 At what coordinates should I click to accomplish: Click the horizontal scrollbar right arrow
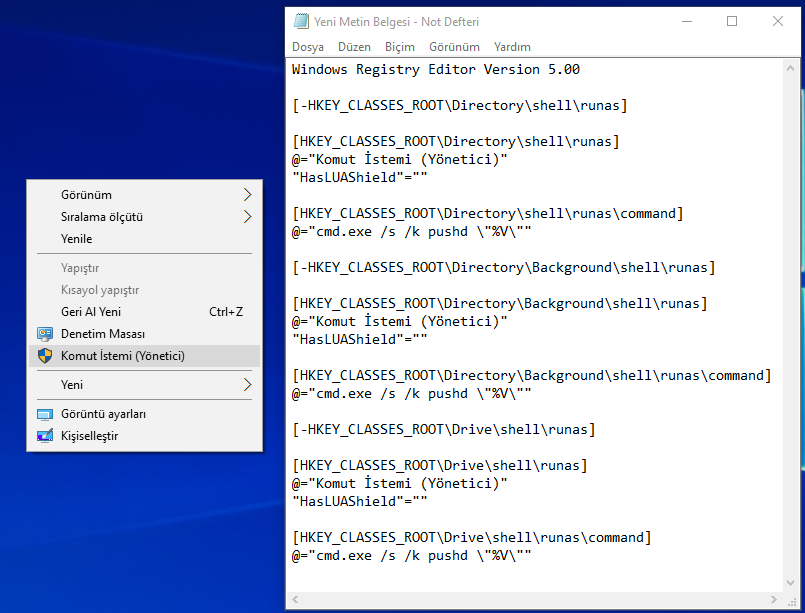774,599
